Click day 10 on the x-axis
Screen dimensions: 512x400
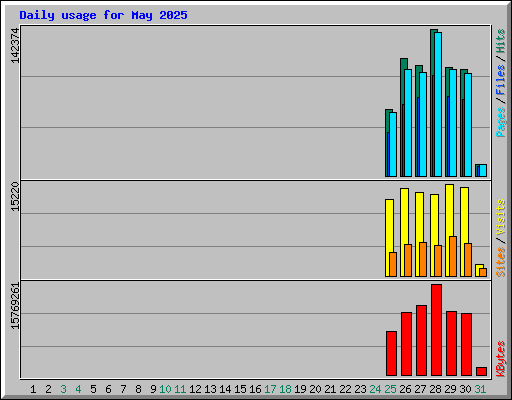point(165,389)
